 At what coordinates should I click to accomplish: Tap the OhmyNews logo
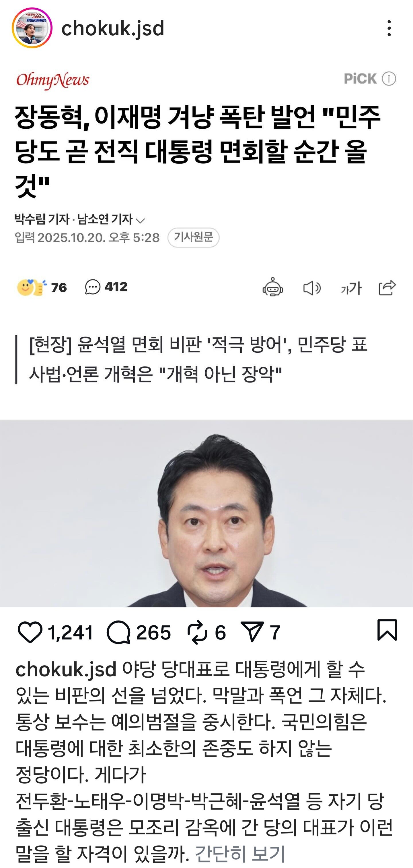click(53, 80)
